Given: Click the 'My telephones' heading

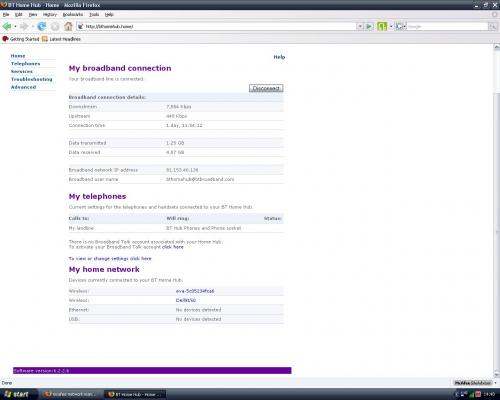Looking at the screenshot, I should tap(97, 197).
